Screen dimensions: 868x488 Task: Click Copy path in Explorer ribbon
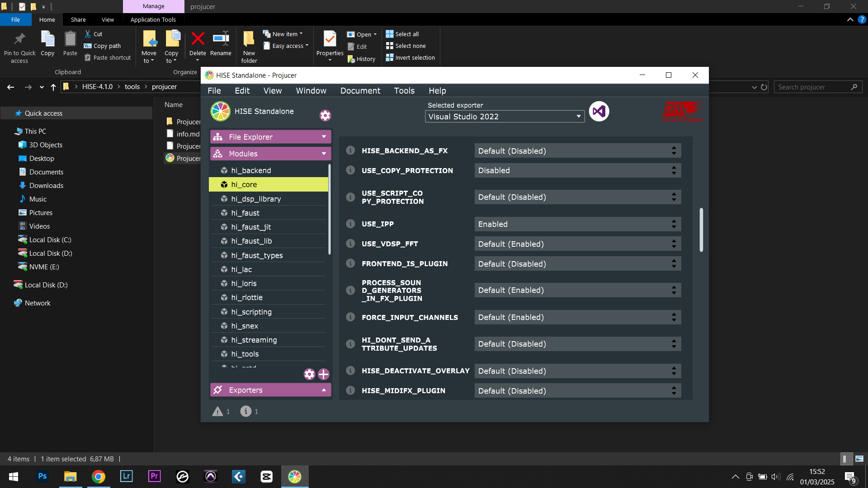pos(103,46)
